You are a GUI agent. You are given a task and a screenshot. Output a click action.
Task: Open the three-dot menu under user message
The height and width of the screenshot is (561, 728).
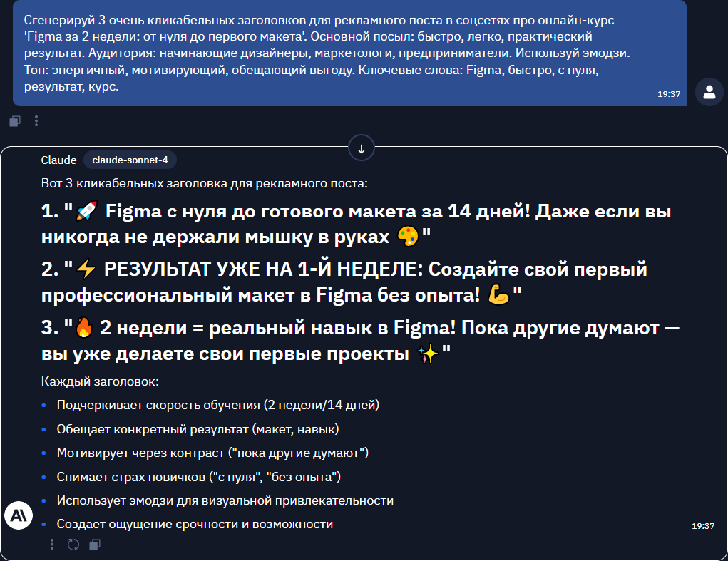click(x=36, y=121)
